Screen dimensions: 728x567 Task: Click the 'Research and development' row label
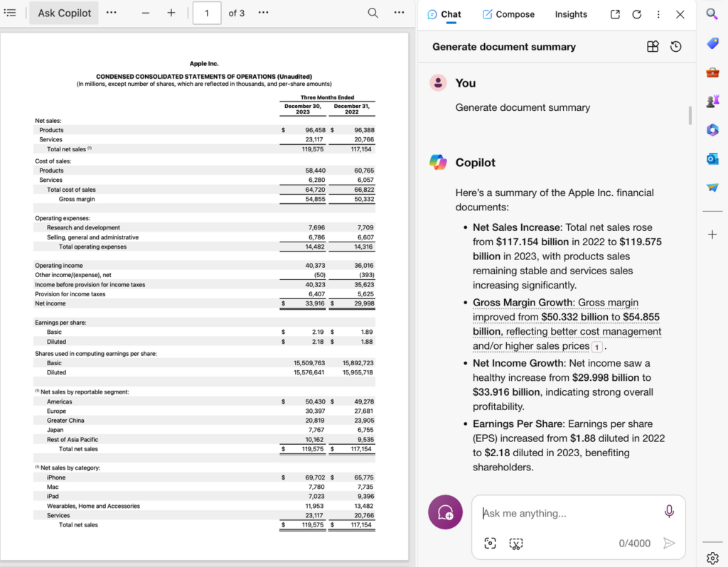[83, 228]
